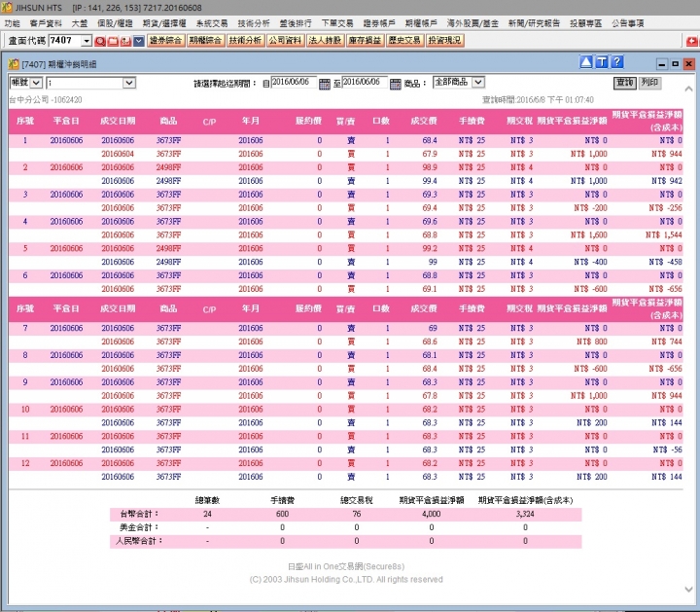Open the 公告事項 menu
This screenshot has width=700, height=612.
pyautogui.click(x=628, y=23)
